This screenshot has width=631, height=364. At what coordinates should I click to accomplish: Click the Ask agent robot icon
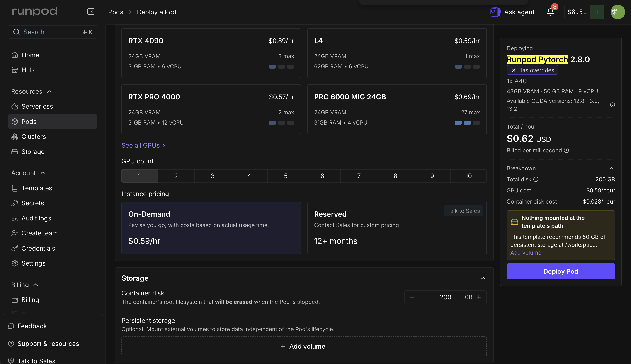[x=495, y=12]
